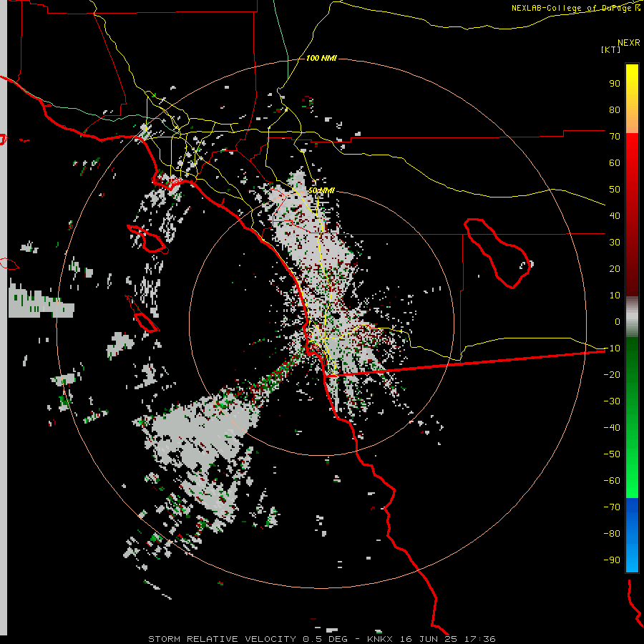Click the "[KT]" units label above the scale

(x=610, y=49)
